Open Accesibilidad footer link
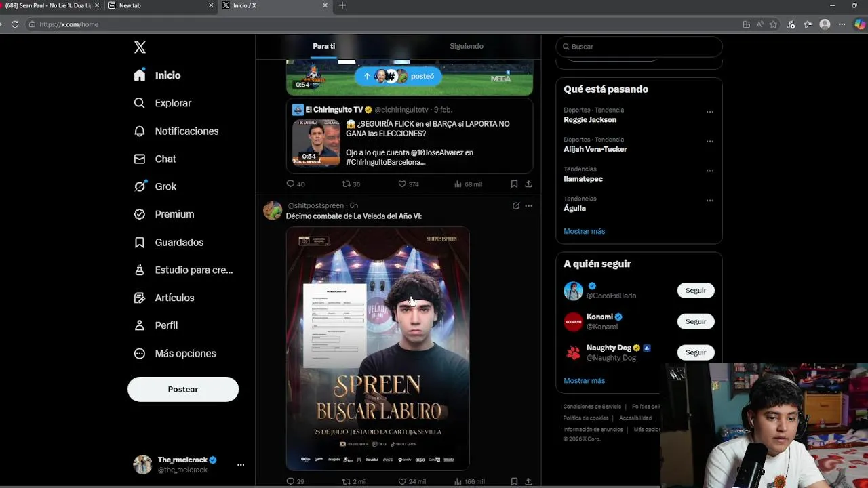 (635, 418)
